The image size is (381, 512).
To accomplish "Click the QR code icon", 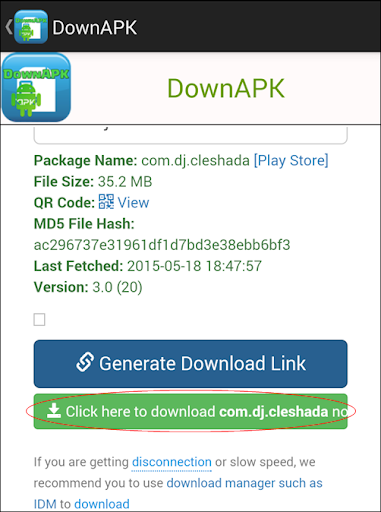I will click(106, 202).
